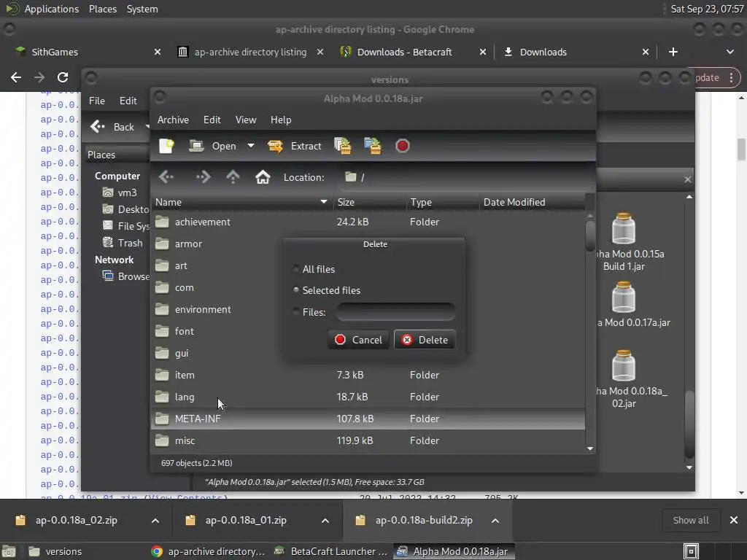Open the Places menu in top panel
This screenshot has width=747, height=560.
click(102, 9)
